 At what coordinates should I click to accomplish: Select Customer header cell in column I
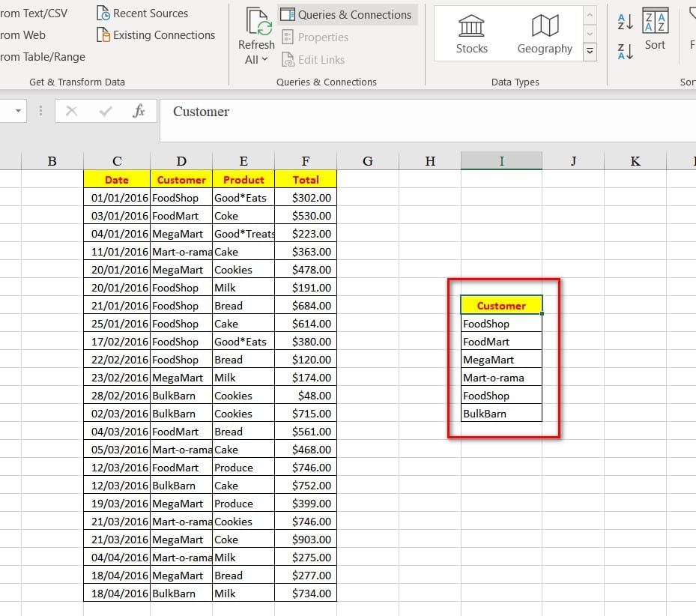501,305
